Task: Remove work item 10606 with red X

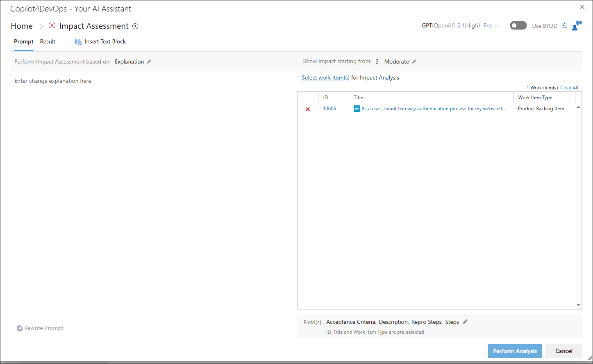Action: [x=308, y=109]
